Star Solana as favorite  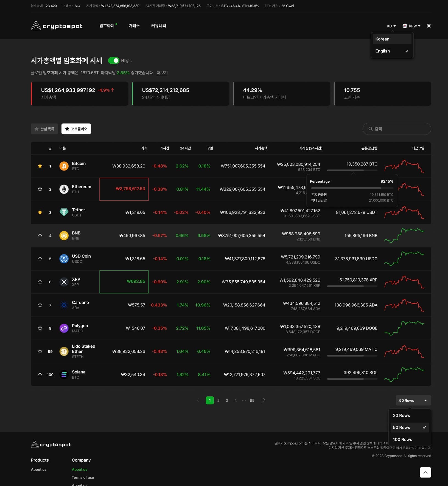[40, 375]
